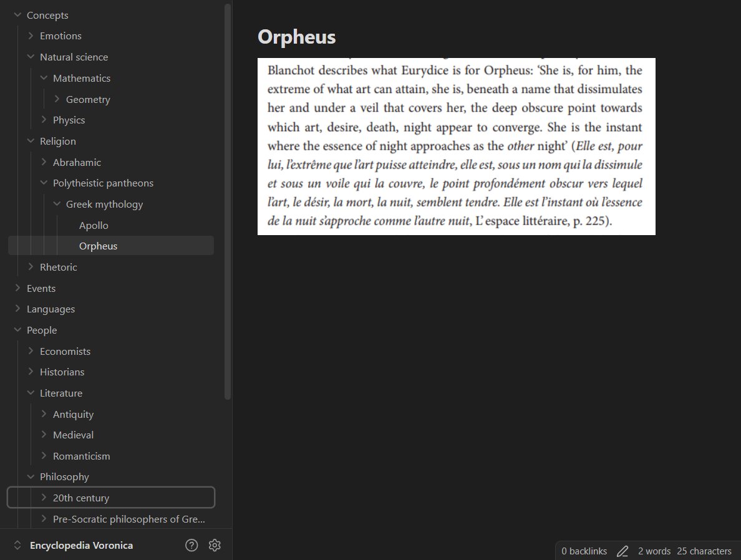This screenshot has width=741, height=560.
Task: Click the Geometry folder label
Action: pos(88,99)
